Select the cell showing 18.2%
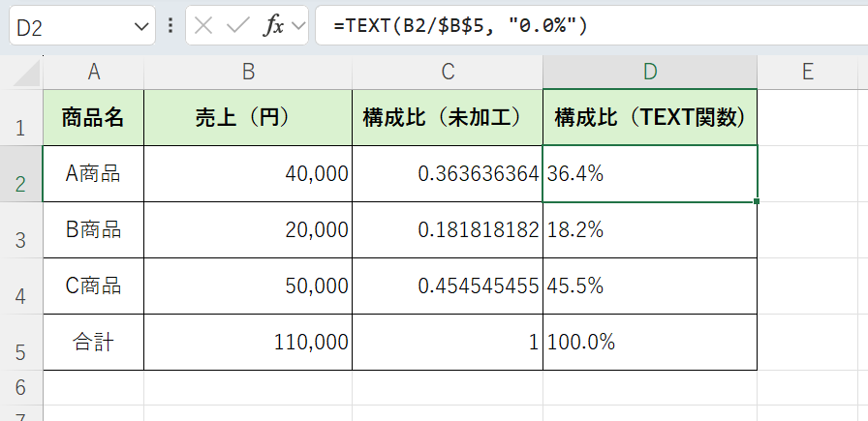 point(650,230)
